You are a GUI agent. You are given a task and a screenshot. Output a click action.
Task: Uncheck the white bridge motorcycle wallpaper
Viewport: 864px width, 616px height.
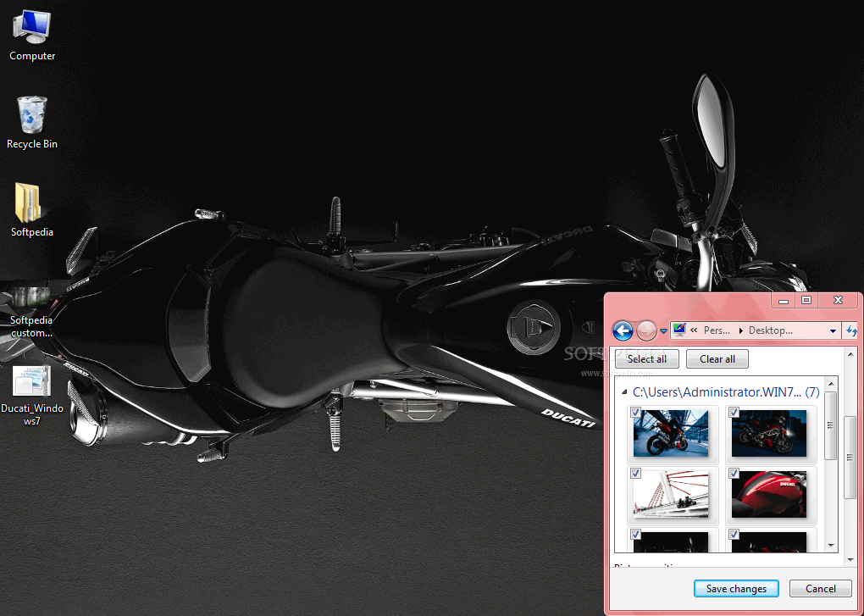click(x=635, y=473)
